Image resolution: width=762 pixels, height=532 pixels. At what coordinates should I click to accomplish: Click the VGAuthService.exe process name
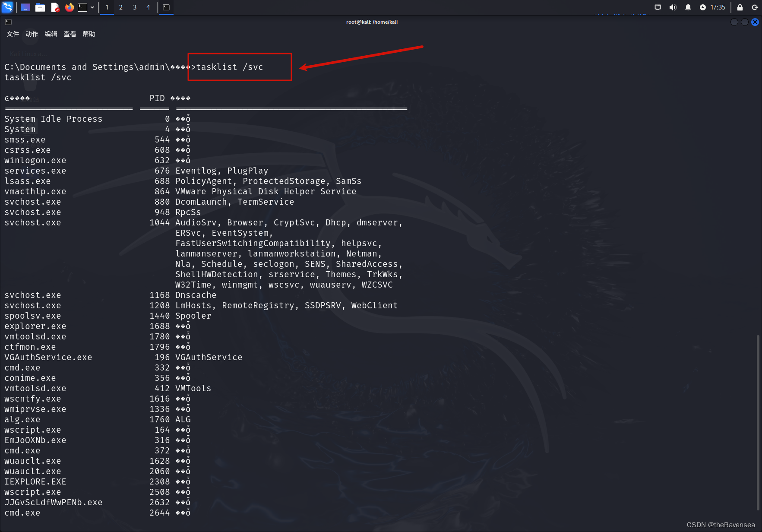coord(48,357)
